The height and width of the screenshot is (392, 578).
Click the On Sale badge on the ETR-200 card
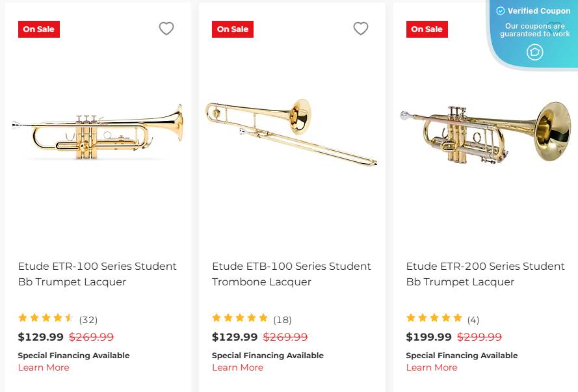click(x=427, y=29)
